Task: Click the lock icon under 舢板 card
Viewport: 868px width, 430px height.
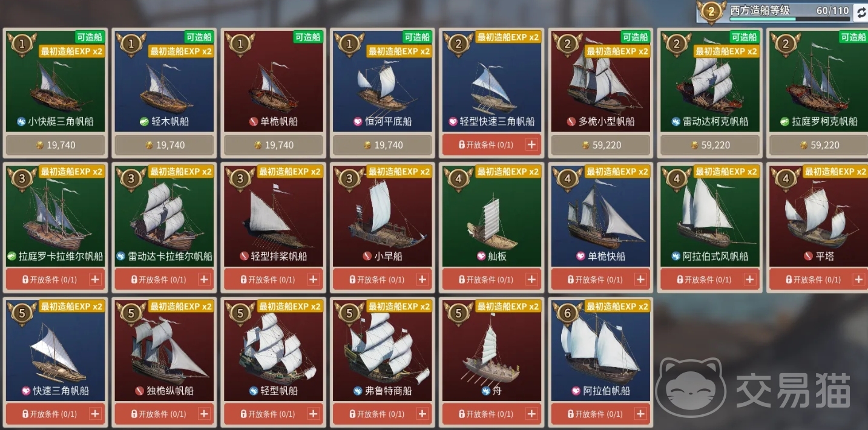Action: [x=462, y=279]
